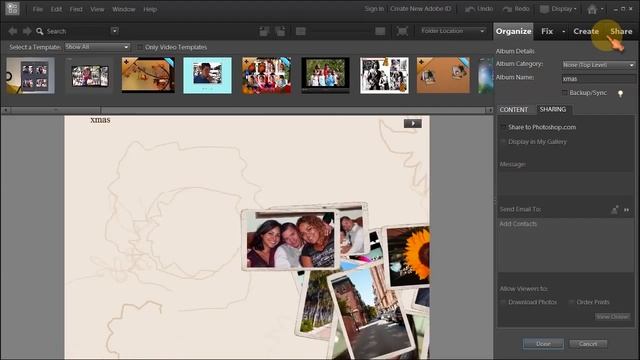Click the Elements Organizer logo icon
Viewport: 640px width, 360px height.
[x=12, y=9]
